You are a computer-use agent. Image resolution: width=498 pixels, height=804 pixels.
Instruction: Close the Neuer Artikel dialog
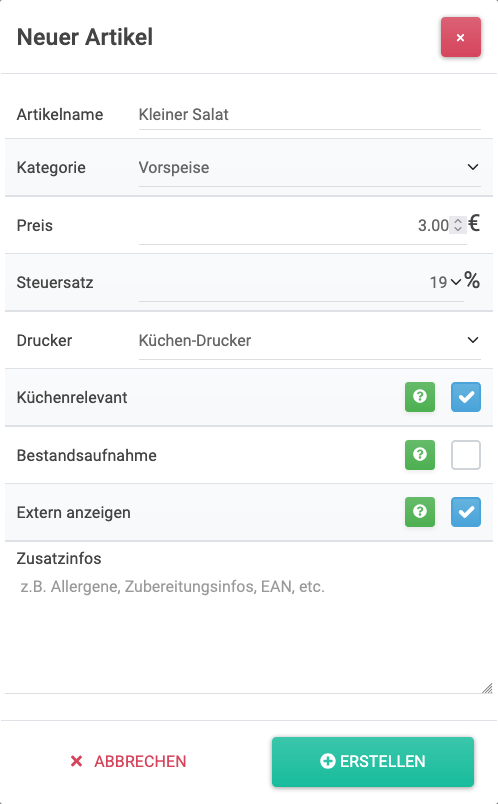461,37
